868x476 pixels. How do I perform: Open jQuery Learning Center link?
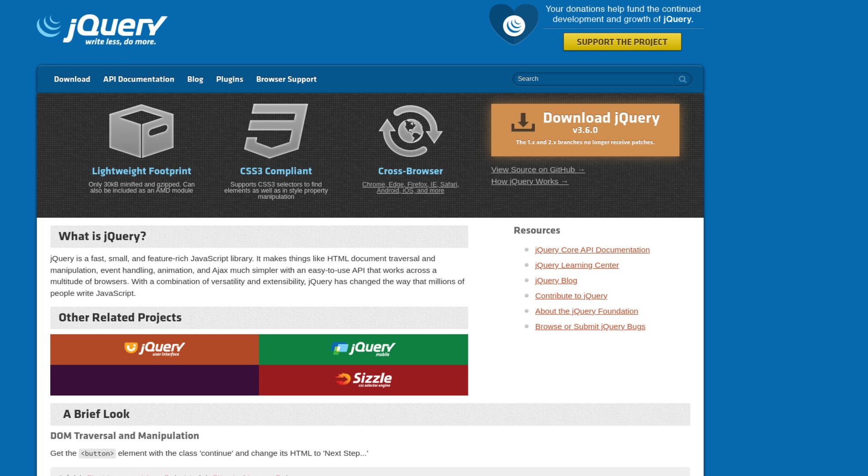[577, 265]
